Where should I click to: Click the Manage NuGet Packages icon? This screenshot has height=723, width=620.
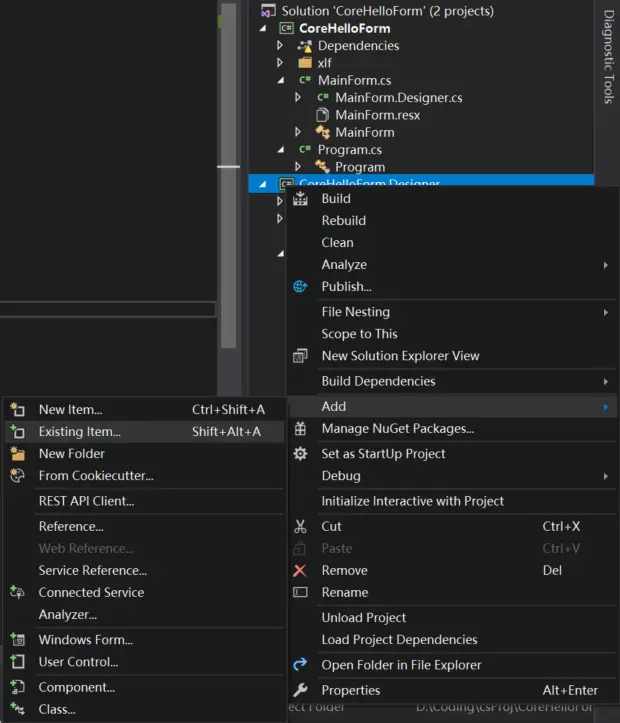(300, 429)
